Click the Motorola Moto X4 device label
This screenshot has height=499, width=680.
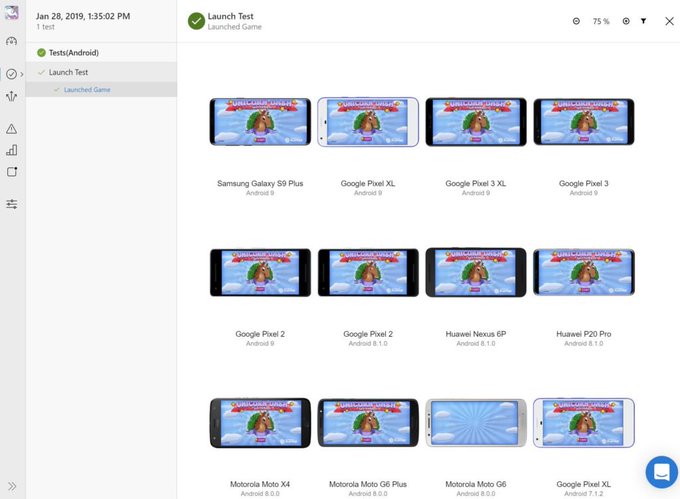tap(260, 484)
